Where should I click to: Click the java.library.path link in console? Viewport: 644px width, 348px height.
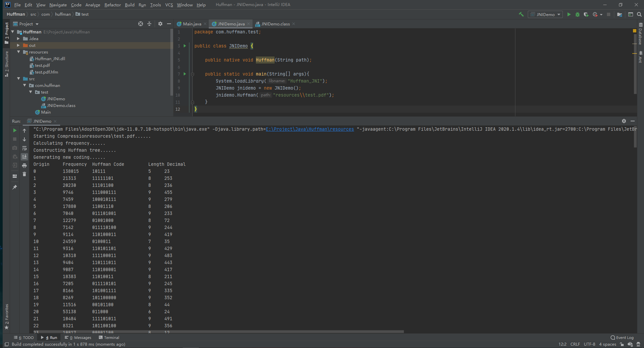click(310, 129)
